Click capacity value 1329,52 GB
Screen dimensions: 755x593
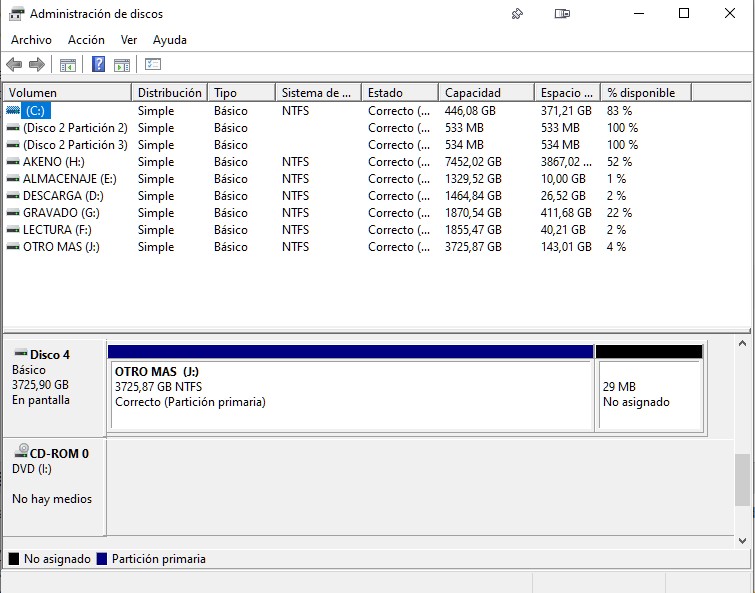(473, 179)
